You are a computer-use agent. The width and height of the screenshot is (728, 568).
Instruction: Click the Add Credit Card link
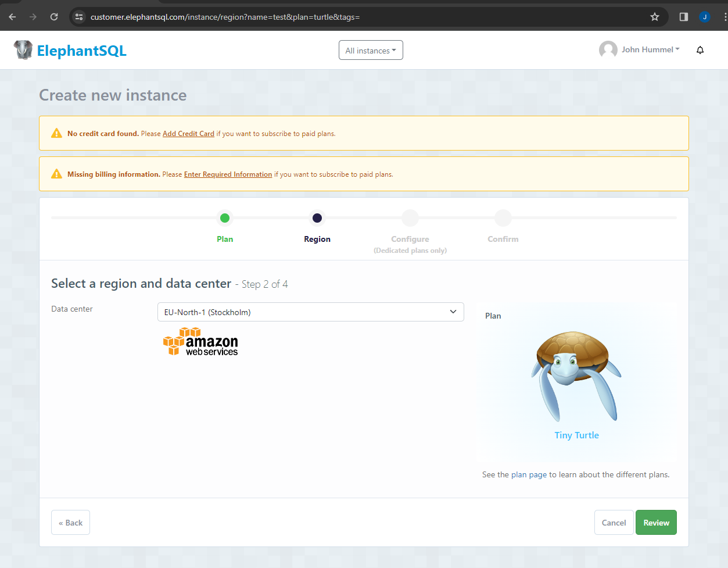pyautogui.click(x=188, y=134)
